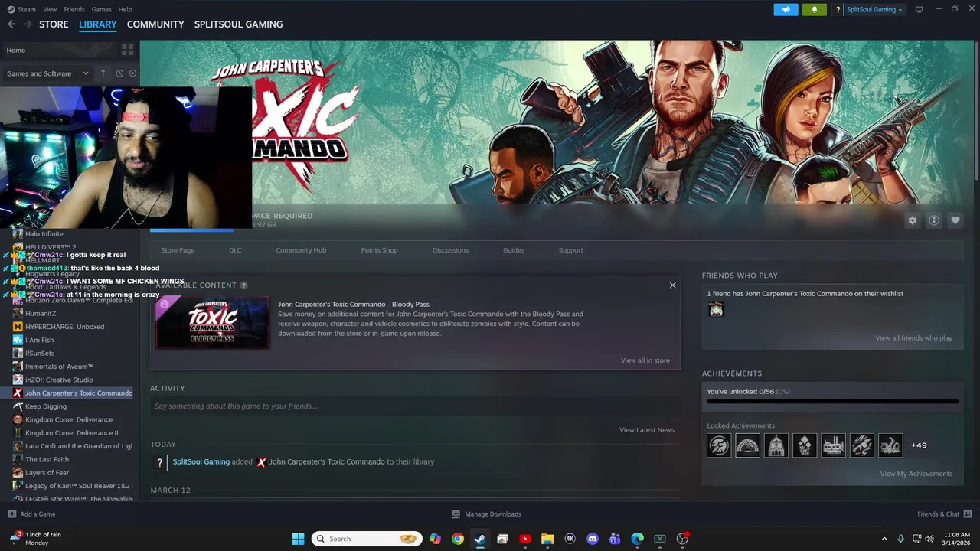Click the question-mark avatar beside account name

(x=838, y=9)
